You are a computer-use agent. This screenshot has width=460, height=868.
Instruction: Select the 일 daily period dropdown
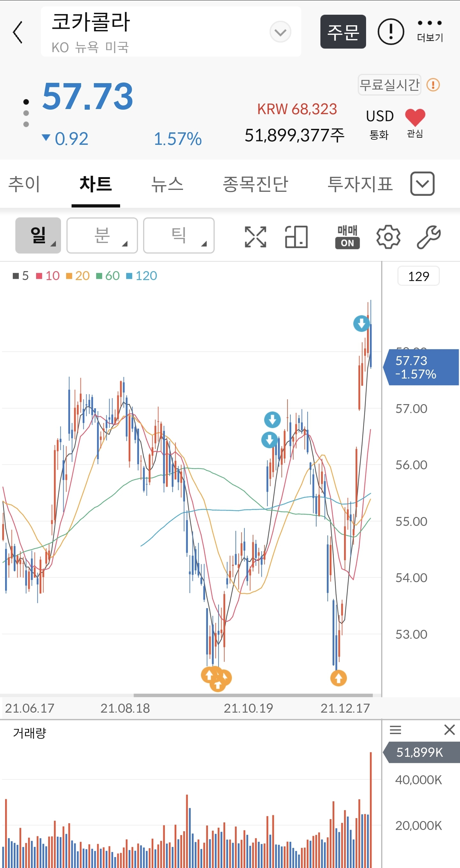click(x=38, y=235)
